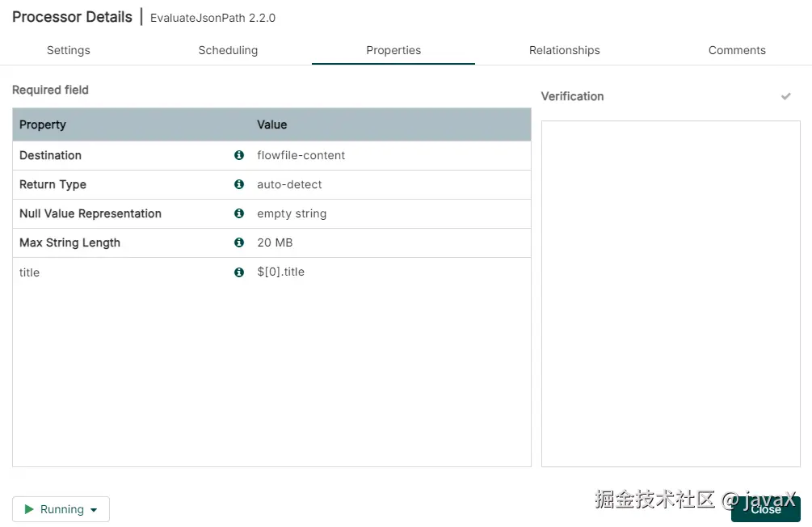Click the Verification checkmark icon
The width and height of the screenshot is (812, 527).
coord(785,96)
